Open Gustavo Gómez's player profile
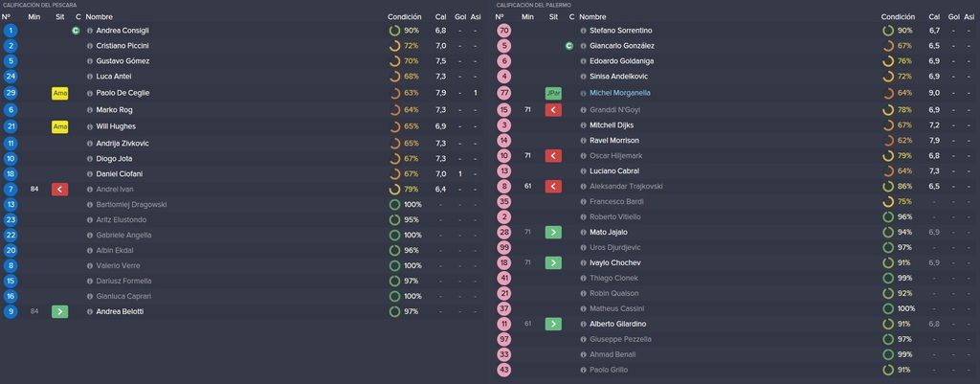980x384 pixels. 122,61
